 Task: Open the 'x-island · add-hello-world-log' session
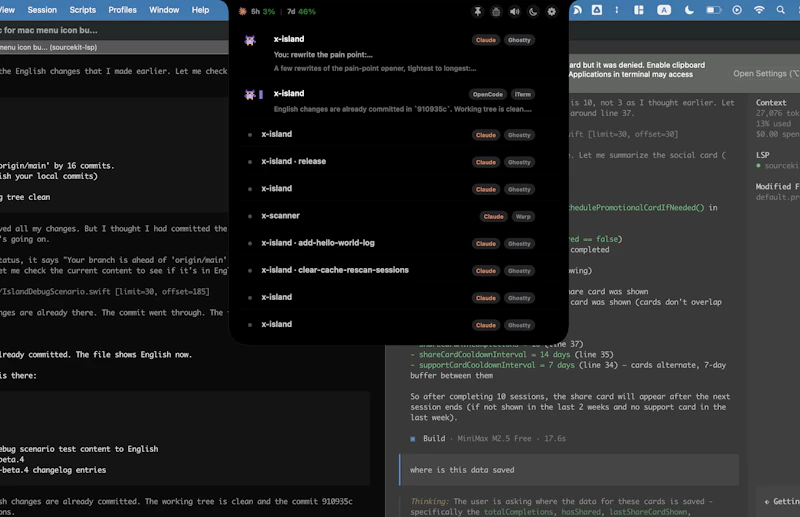point(399,243)
